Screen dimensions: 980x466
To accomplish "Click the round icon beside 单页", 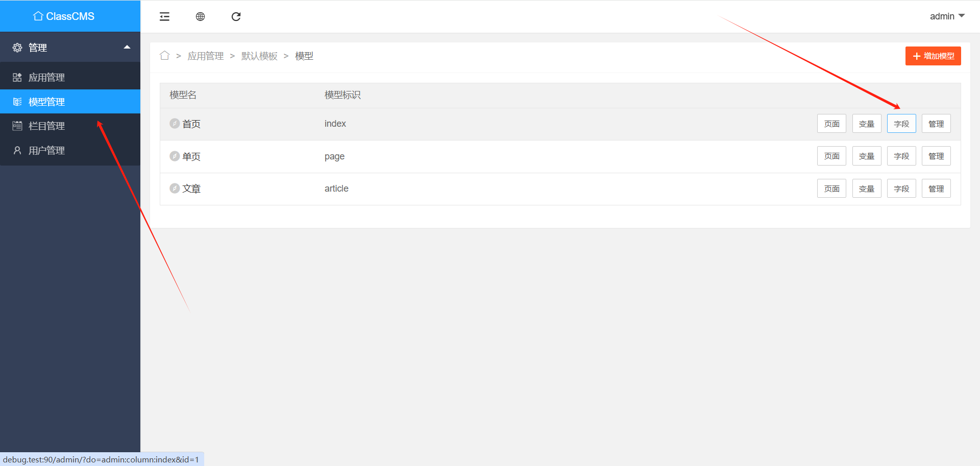I will pyautogui.click(x=175, y=156).
